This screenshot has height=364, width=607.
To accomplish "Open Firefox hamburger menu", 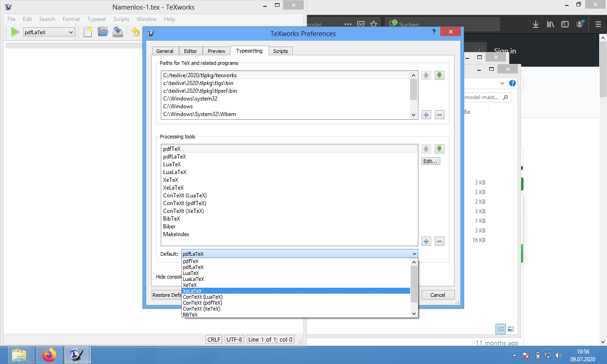I will click(x=598, y=24).
